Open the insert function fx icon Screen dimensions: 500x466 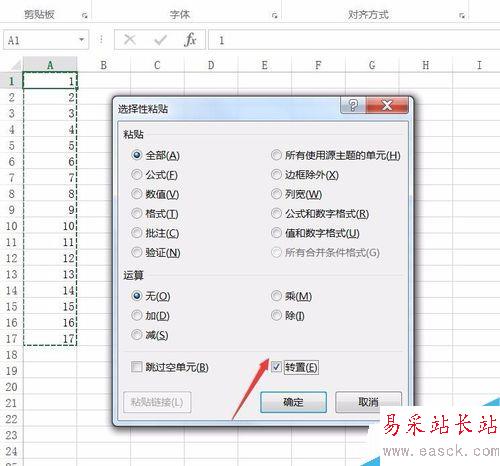click(x=190, y=40)
